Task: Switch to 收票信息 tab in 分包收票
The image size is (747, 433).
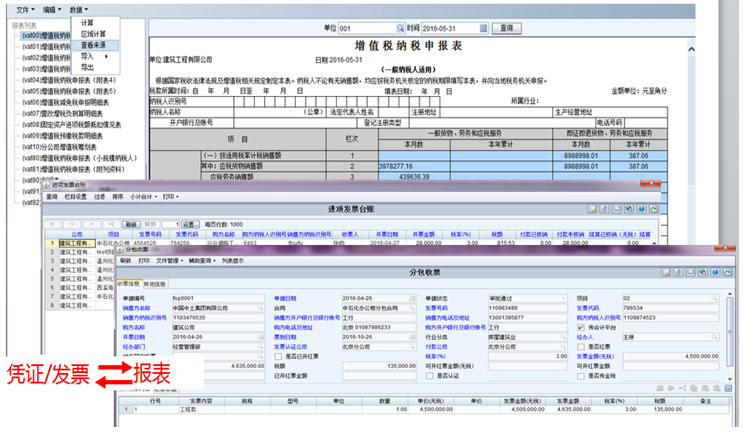Action: tap(129, 284)
